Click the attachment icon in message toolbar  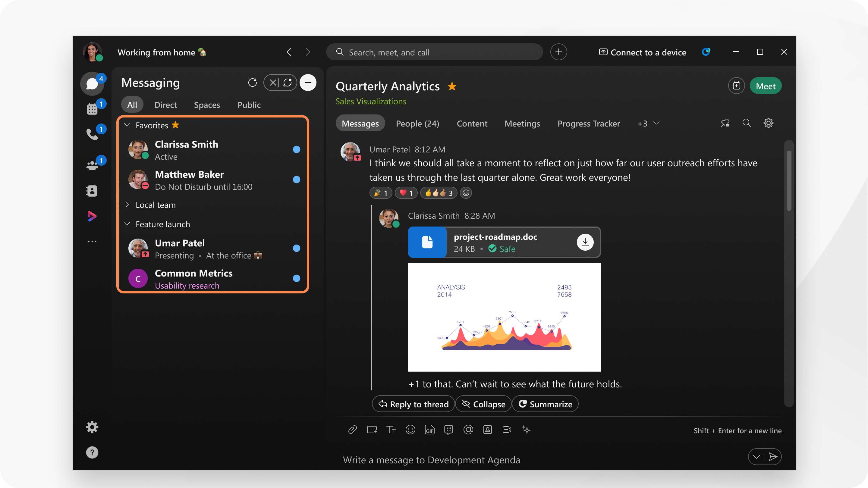tap(352, 430)
